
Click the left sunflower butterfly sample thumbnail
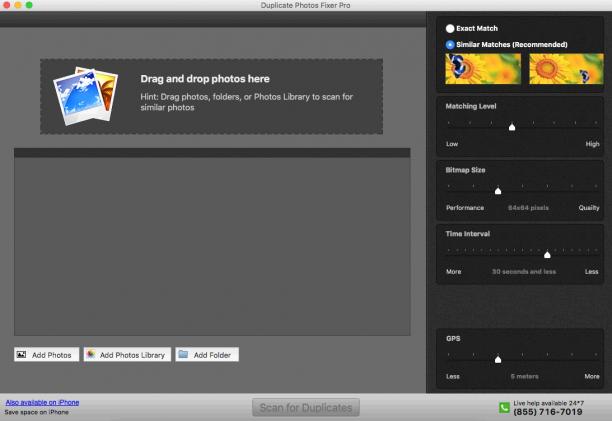point(483,69)
